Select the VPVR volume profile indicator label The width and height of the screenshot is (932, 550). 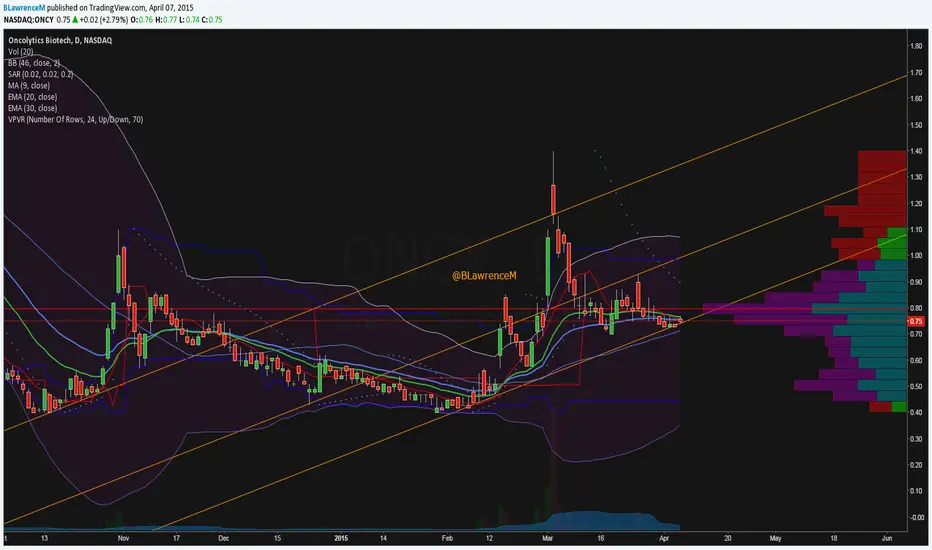(75, 120)
